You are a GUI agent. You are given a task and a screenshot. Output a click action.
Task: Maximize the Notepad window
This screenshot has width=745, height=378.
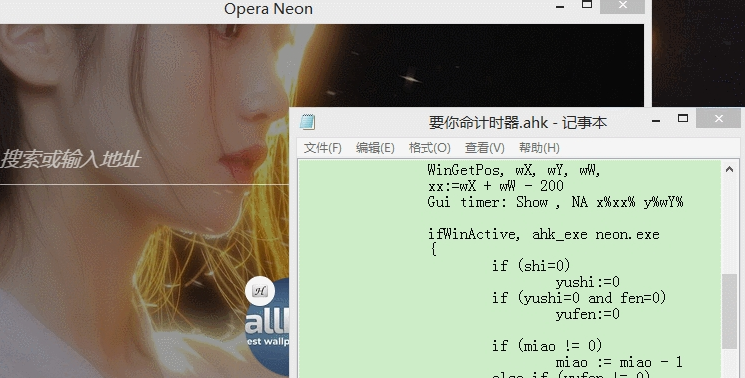pyautogui.click(x=683, y=119)
